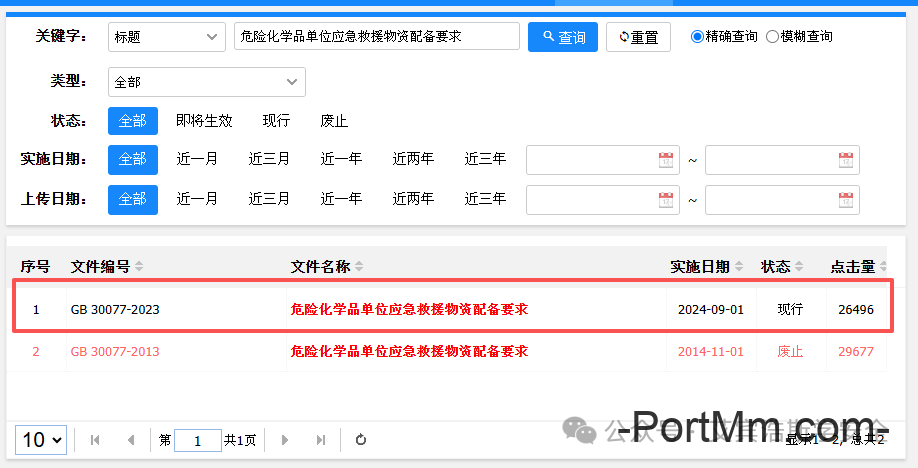Go to first page using the pagination icon
Screen dimensions: 918x468
pyautogui.click(x=95, y=440)
